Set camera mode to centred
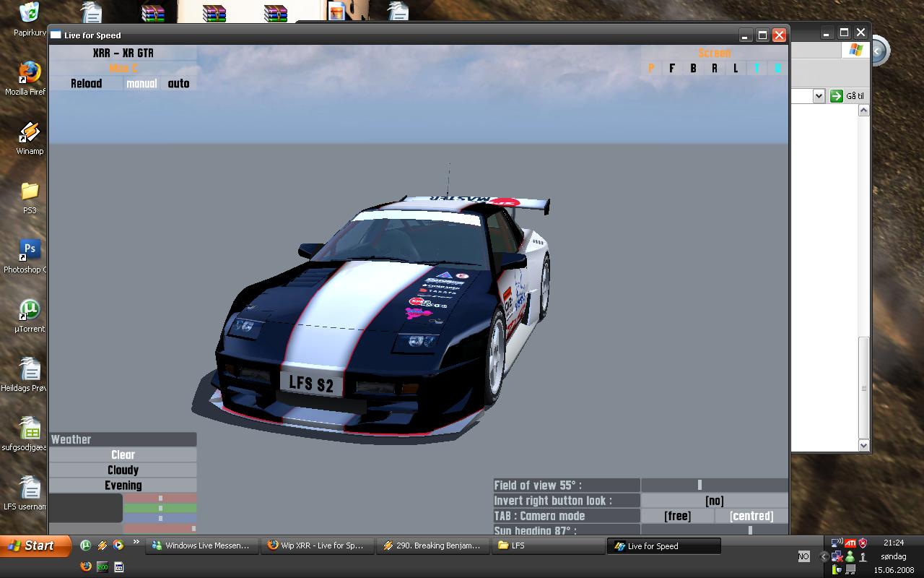924x578 pixels. pyautogui.click(x=751, y=516)
